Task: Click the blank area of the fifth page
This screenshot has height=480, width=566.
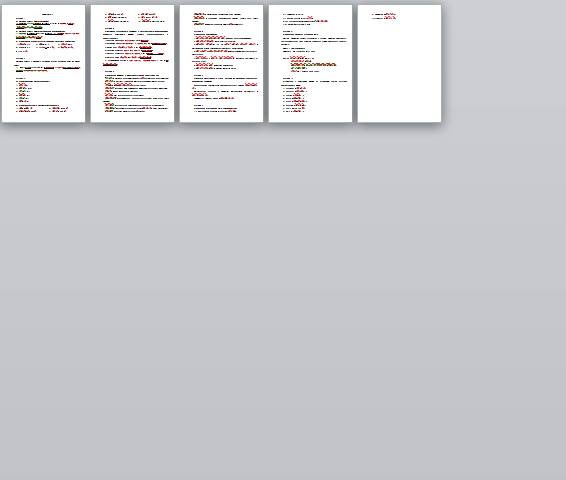Action: [399, 72]
